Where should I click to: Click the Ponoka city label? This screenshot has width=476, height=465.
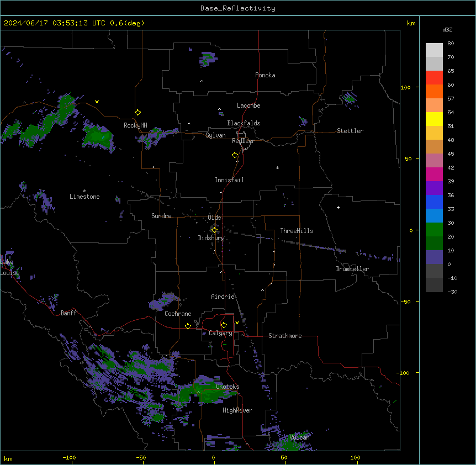point(265,75)
